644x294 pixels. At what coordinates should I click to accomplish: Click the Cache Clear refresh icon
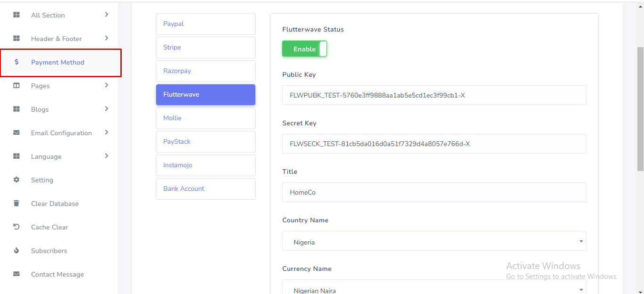(17, 227)
